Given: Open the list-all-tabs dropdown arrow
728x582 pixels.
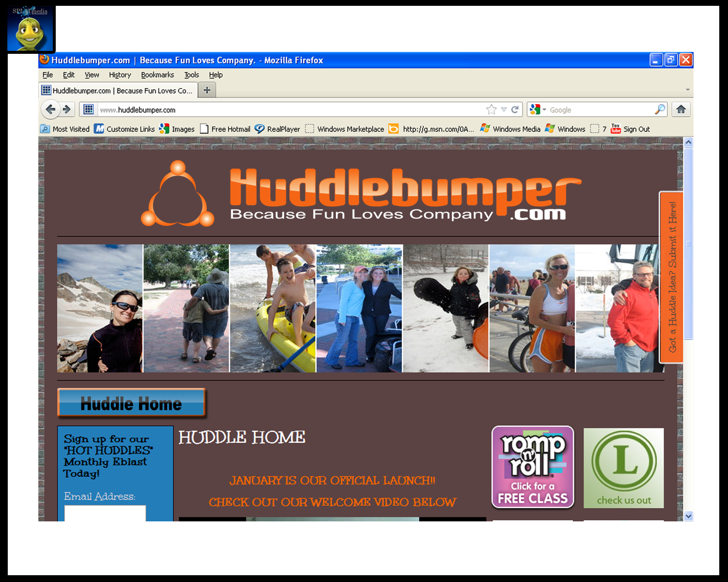Looking at the screenshot, I should coord(688,90).
